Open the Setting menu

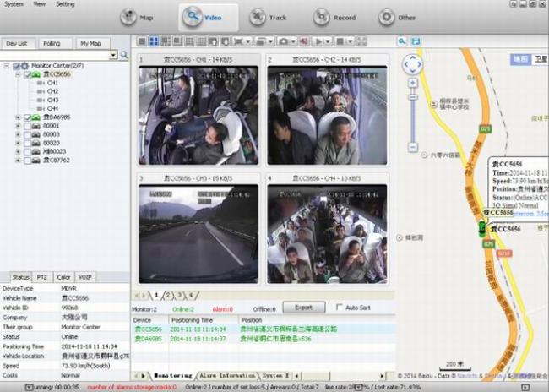[65, 4]
